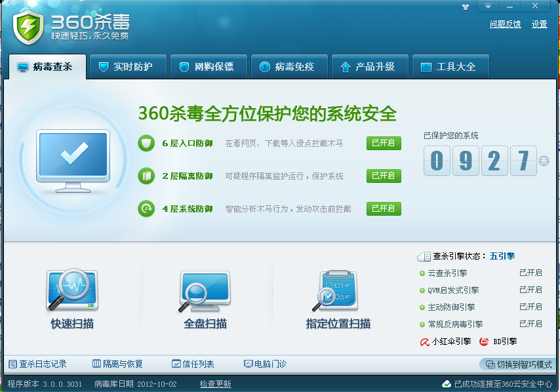Click the 360 shield logo
Viewport: 560px width, 392px height.
[x=28, y=27]
